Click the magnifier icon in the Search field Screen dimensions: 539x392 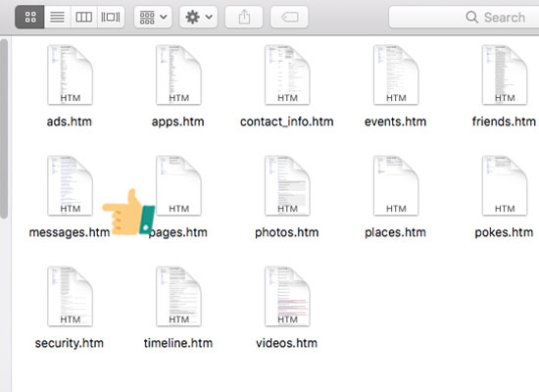point(471,18)
